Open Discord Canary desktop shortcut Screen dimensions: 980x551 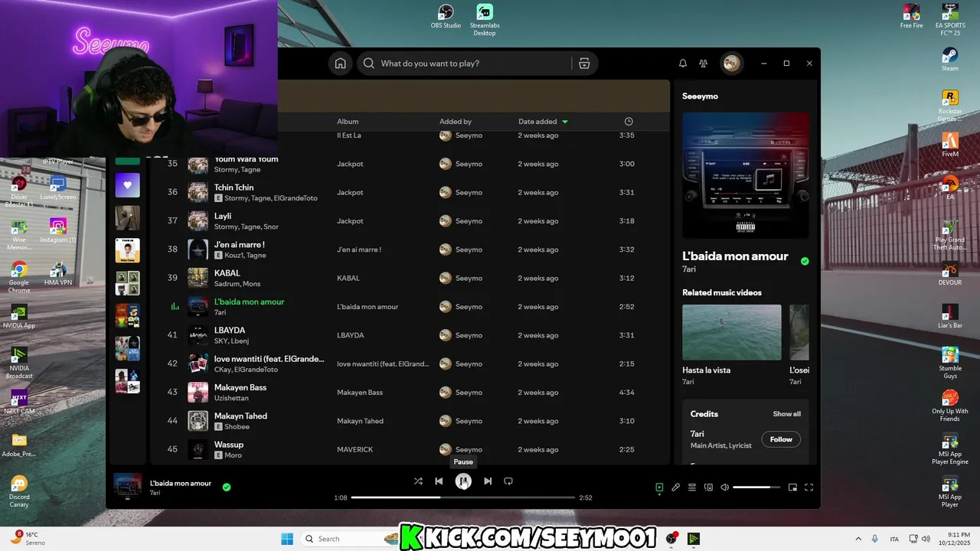point(19,491)
